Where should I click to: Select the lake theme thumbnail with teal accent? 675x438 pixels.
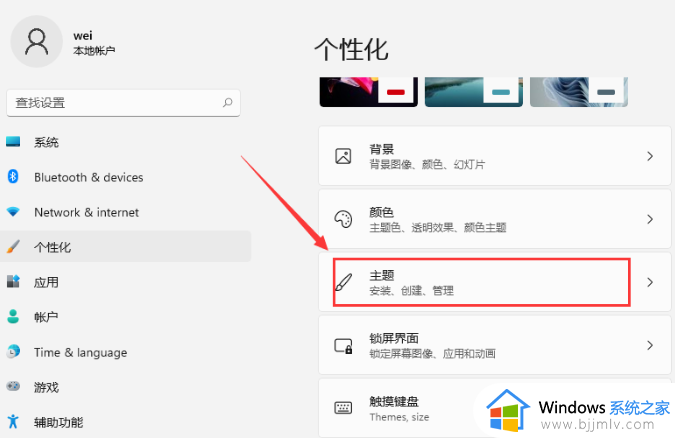474,92
